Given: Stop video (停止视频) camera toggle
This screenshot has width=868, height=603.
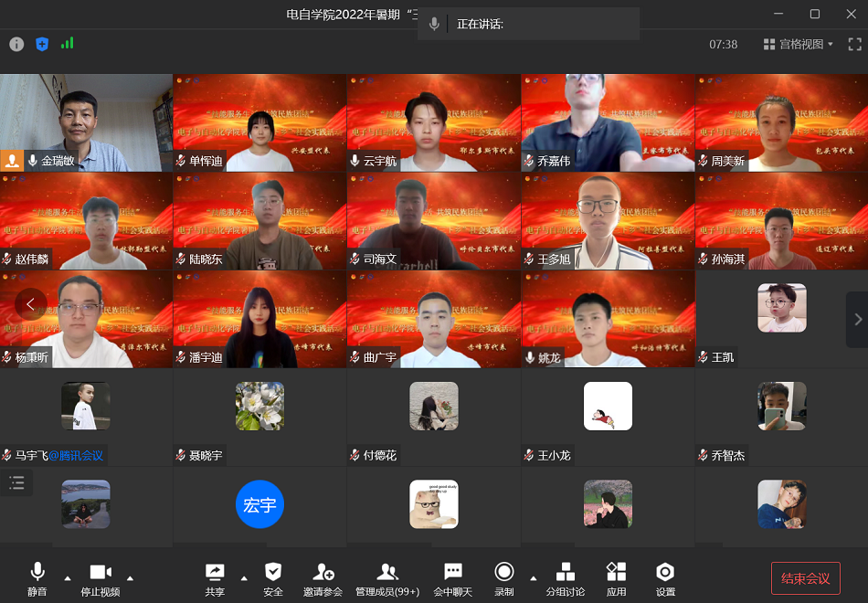Looking at the screenshot, I should click(100, 573).
